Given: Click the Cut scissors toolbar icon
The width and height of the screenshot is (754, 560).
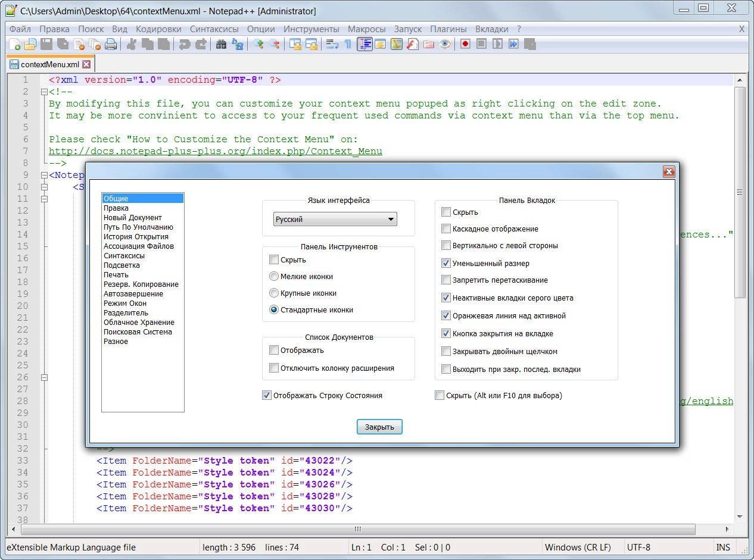Looking at the screenshot, I should [132, 44].
